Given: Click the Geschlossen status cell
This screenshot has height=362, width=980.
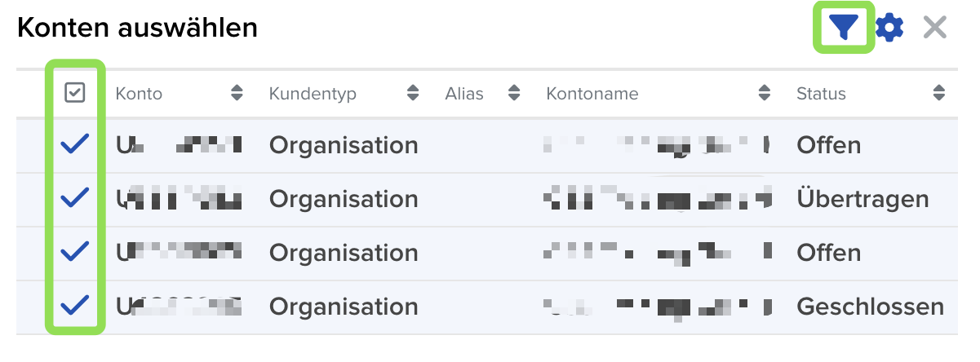Looking at the screenshot, I should coord(870,307).
